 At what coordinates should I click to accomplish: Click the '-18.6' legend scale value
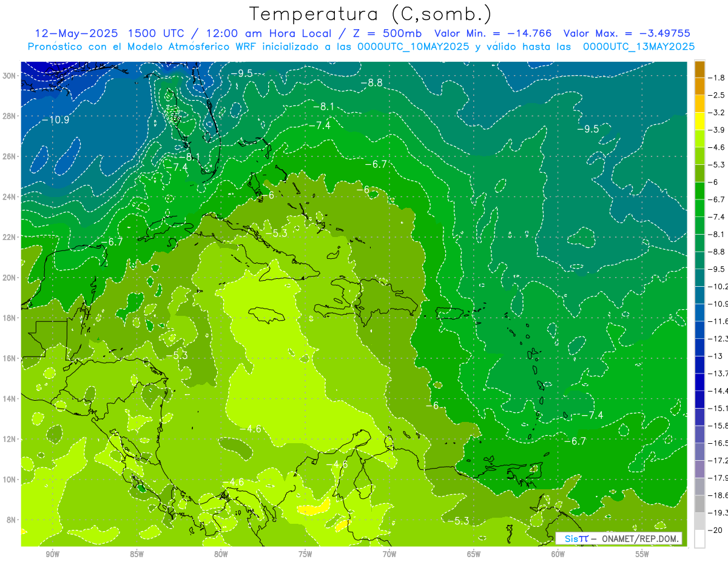pos(718,495)
